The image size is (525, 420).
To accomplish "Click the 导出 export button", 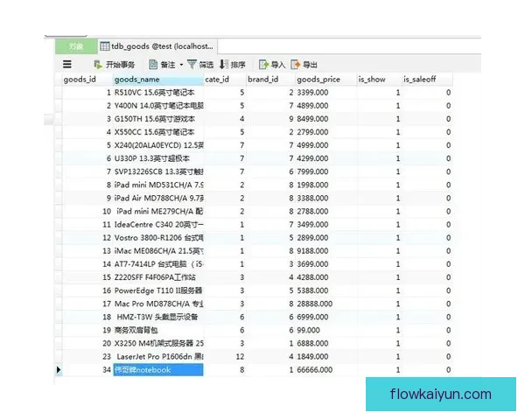I will (x=304, y=65).
